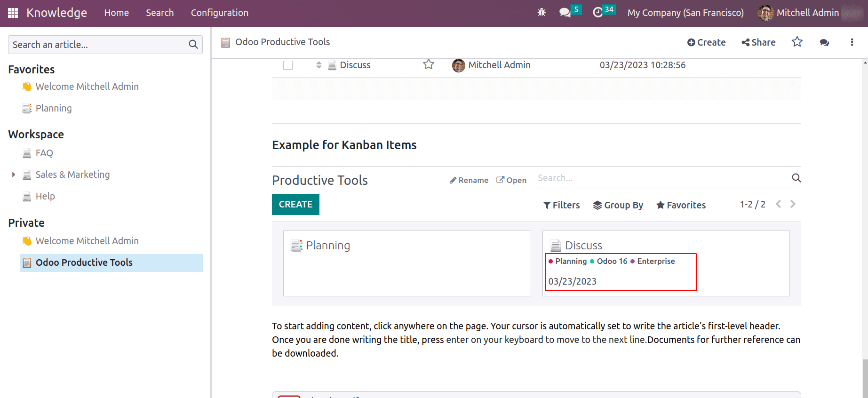Go to previous page of kanban items
The image size is (868, 398).
[x=779, y=204]
